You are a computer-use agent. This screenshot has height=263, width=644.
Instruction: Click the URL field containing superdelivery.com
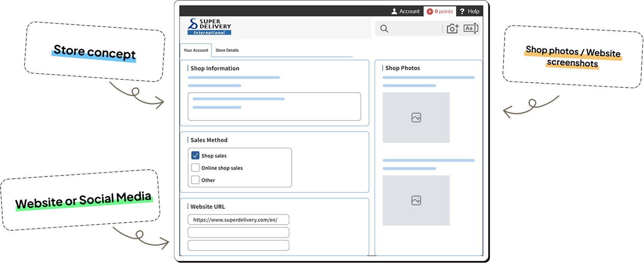238,220
